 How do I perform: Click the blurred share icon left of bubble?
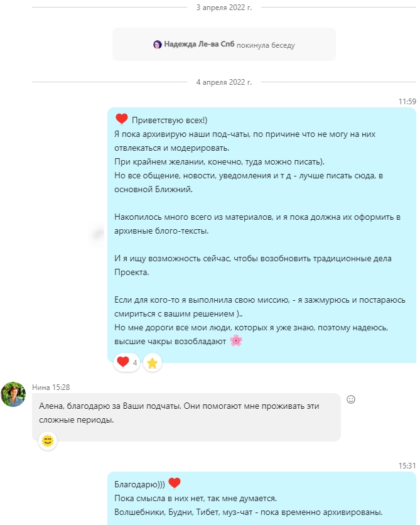(98, 234)
